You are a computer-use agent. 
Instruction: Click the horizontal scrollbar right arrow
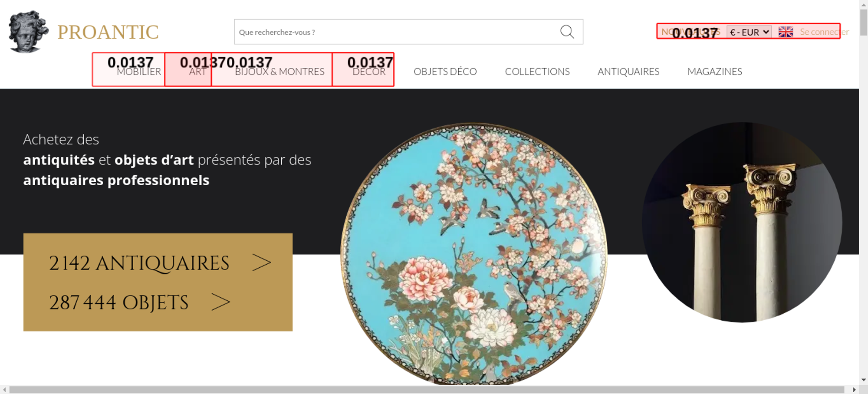854,390
